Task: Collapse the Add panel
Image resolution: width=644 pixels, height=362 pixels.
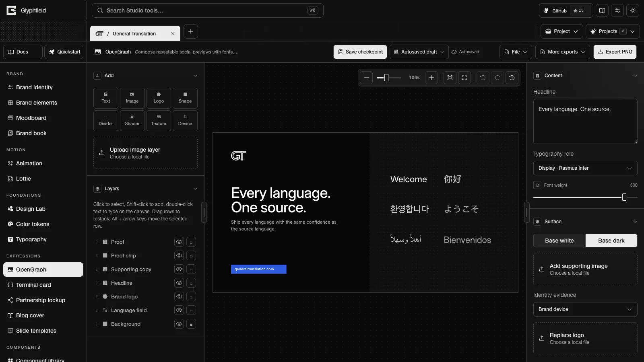Action: [195, 76]
